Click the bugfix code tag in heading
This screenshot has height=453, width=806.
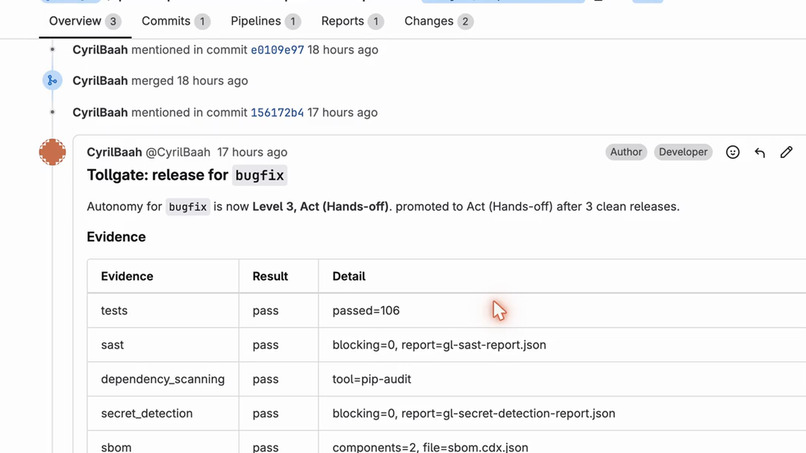[x=260, y=175]
